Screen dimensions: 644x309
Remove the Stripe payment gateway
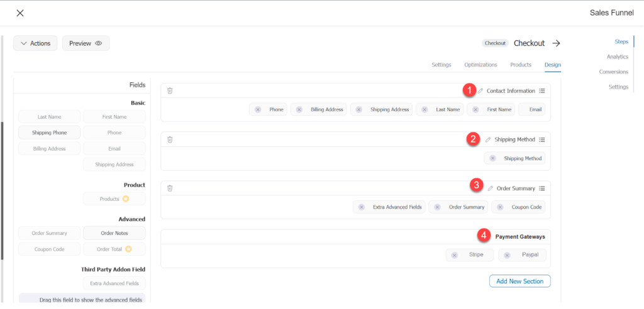point(454,255)
